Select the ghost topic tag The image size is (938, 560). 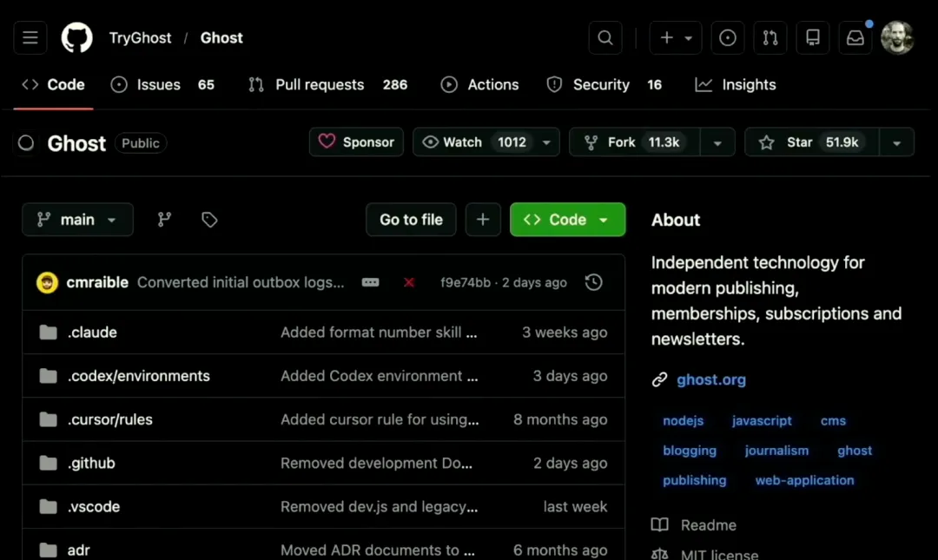(855, 451)
